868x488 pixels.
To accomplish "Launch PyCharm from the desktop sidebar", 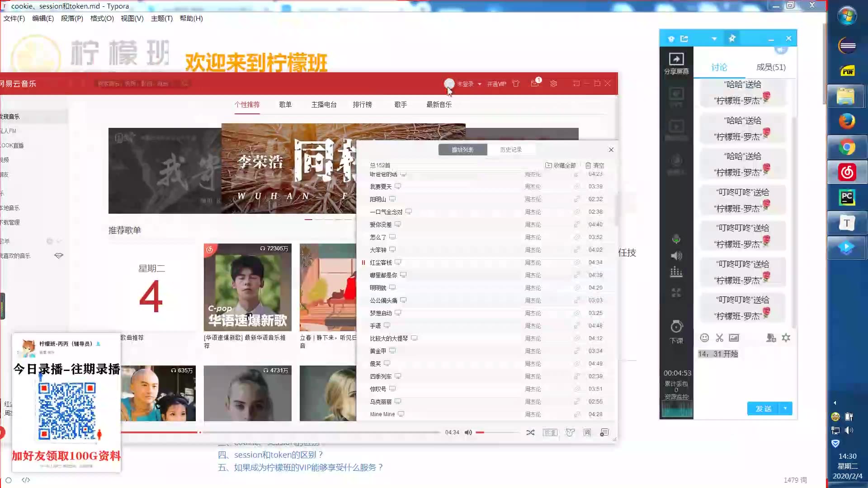I will 847,198.
